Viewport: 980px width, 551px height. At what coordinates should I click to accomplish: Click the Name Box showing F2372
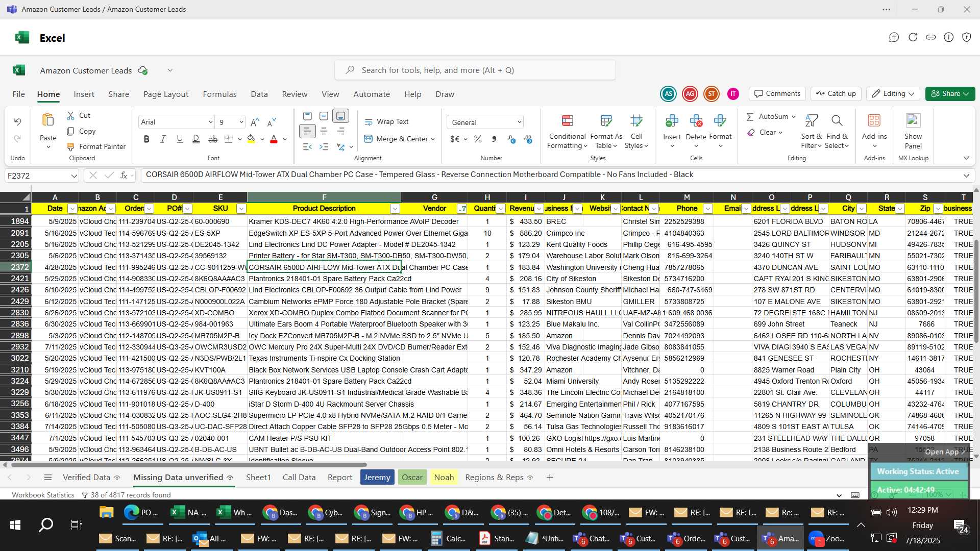(41, 176)
